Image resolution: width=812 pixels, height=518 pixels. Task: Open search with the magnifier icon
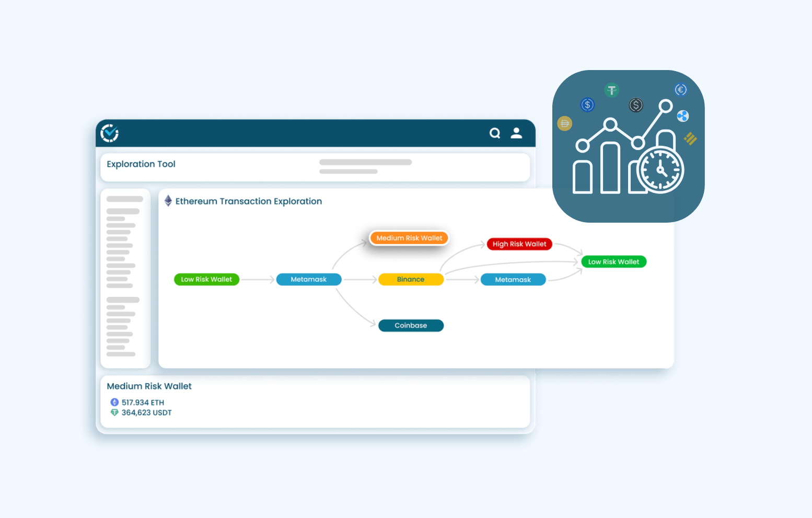[495, 133]
